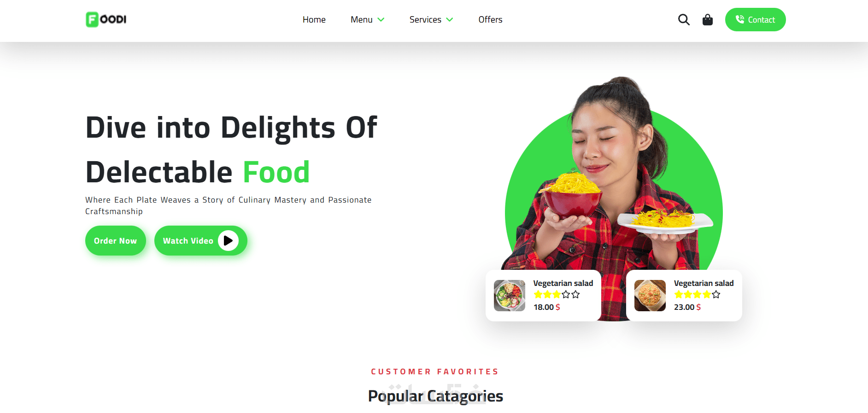Image resolution: width=868 pixels, height=413 pixels.
Task: Click the Order Now button
Action: 116,240
